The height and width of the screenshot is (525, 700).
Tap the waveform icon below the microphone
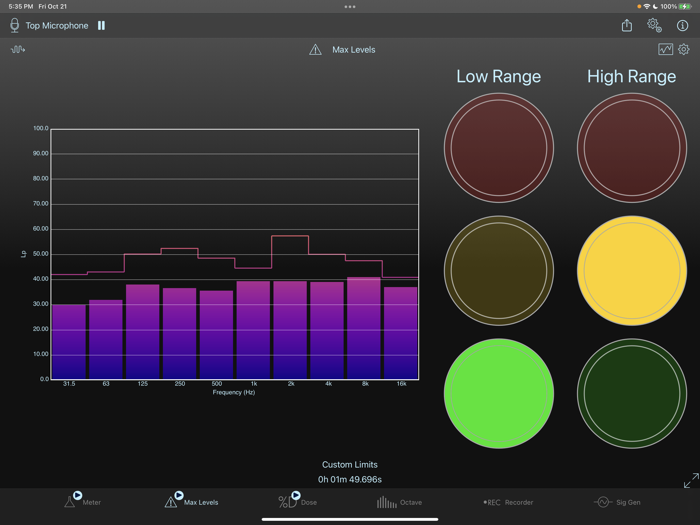(18, 49)
